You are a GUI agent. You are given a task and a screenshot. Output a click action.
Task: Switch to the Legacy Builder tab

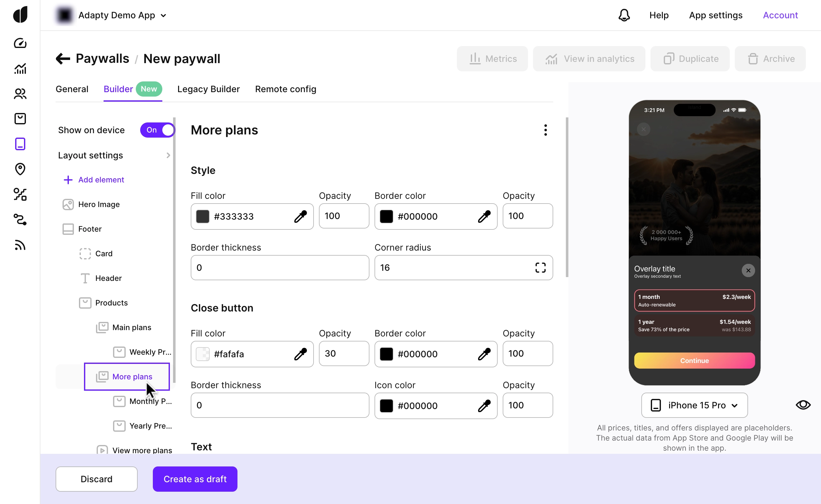[208, 89]
